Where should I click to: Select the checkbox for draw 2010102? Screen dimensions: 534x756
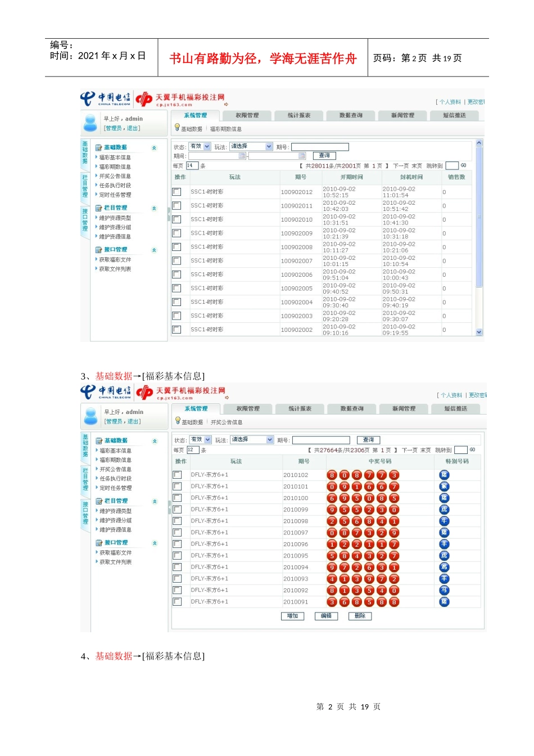click(x=177, y=475)
